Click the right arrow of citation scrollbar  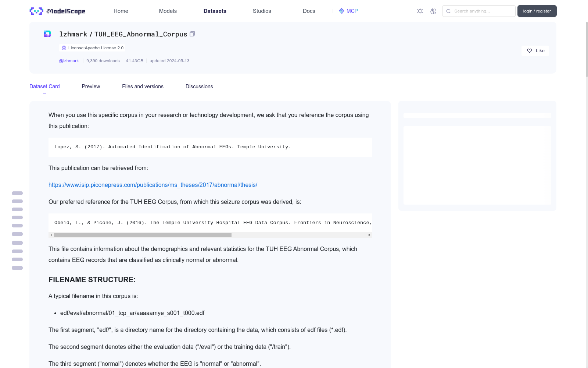click(369, 235)
